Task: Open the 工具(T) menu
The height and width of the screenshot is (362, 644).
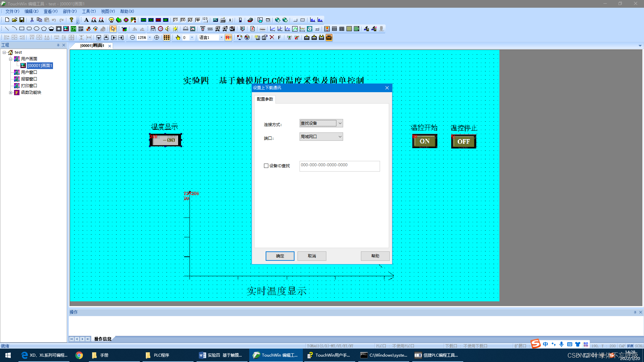Action: (89, 11)
